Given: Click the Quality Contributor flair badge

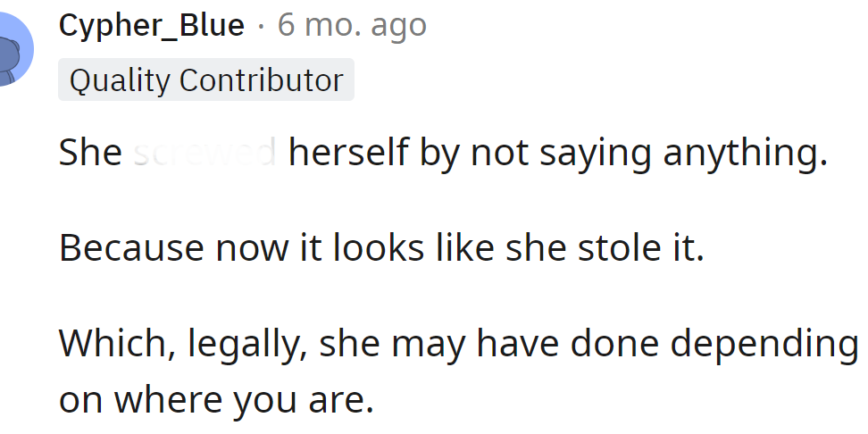Looking at the screenshot, I should [x=206, y=80].
